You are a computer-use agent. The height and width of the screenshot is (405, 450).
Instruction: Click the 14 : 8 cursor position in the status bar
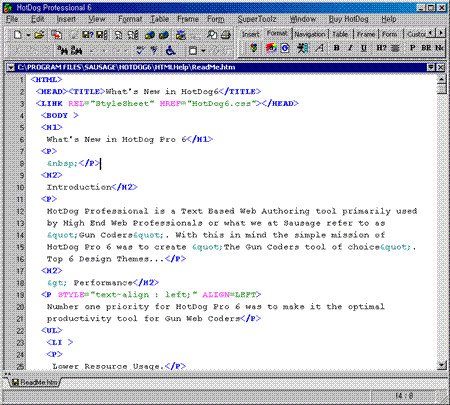tap(404, 396)
